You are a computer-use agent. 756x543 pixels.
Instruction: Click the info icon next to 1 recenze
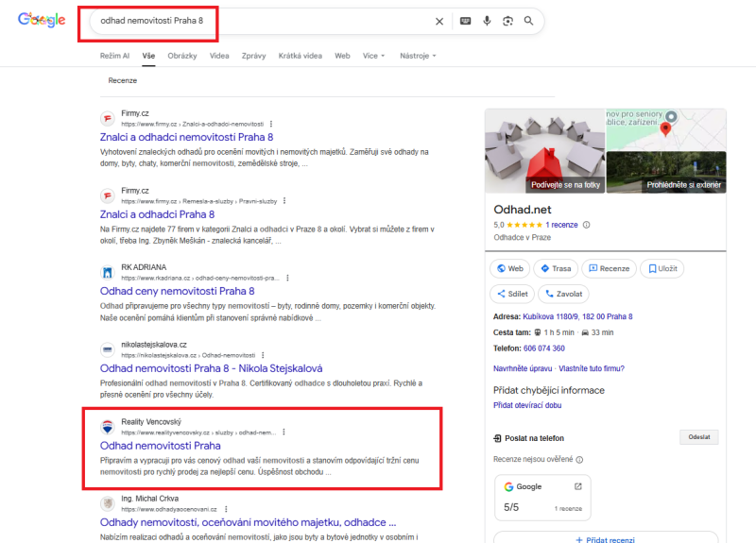click(587, 225)
